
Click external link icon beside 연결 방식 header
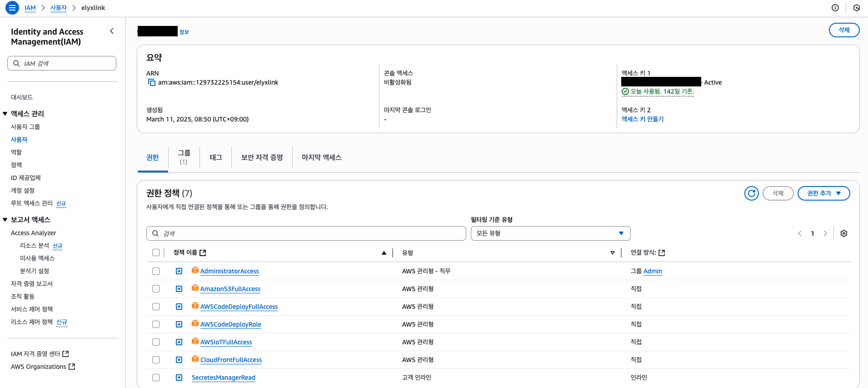click(662, 252)
